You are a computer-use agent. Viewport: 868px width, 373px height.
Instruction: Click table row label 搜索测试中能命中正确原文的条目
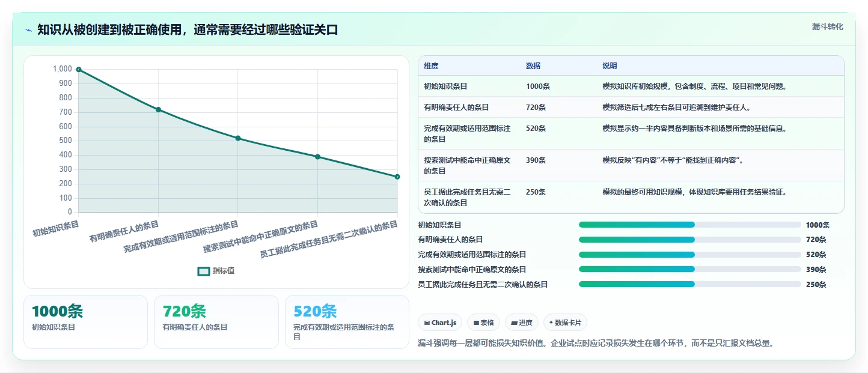(x=468, y=165)
